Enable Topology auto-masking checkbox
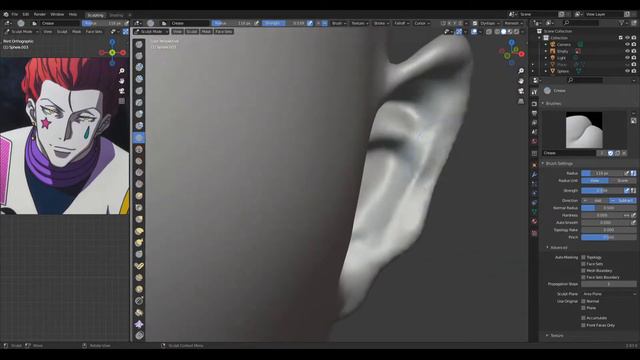Viewport: 640px width, 360px height. tap(583, 257)
